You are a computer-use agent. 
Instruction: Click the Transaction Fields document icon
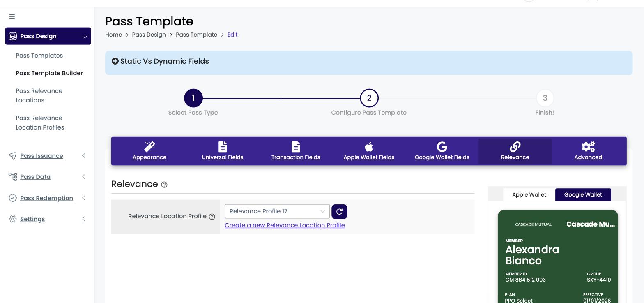point(296,147)
